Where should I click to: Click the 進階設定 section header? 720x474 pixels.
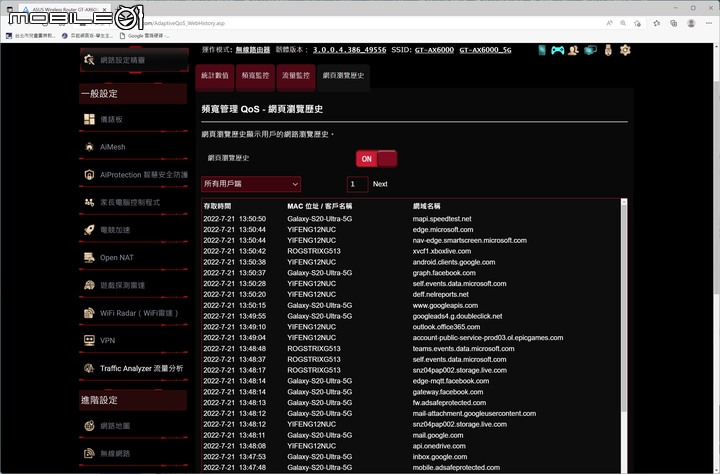(x=134, y=400)
